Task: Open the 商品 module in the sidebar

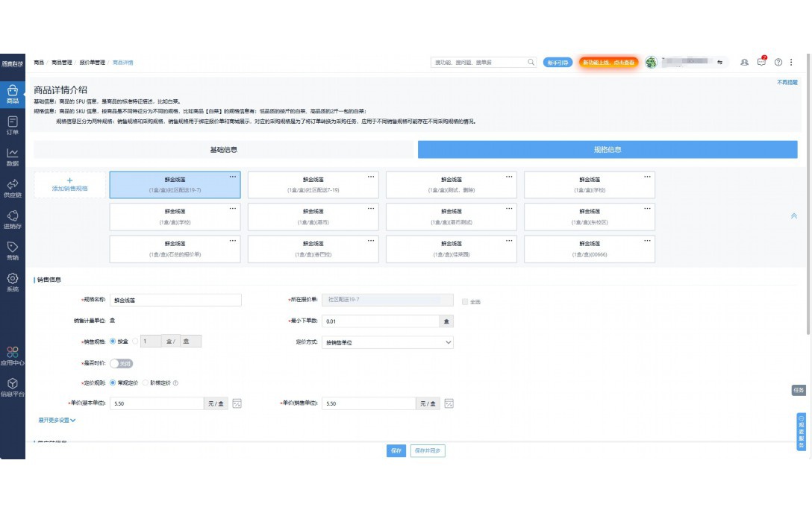Action: [12, 94]
